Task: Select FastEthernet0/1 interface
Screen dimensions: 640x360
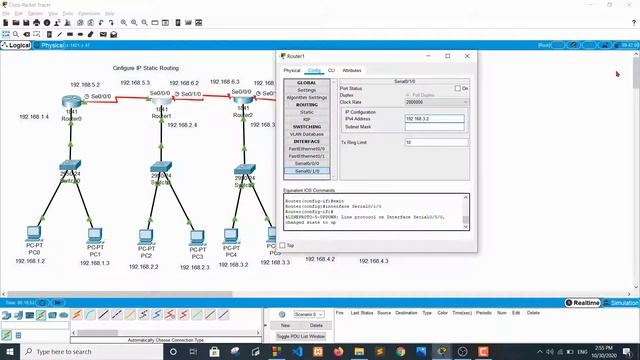Action: click(307, 156)
